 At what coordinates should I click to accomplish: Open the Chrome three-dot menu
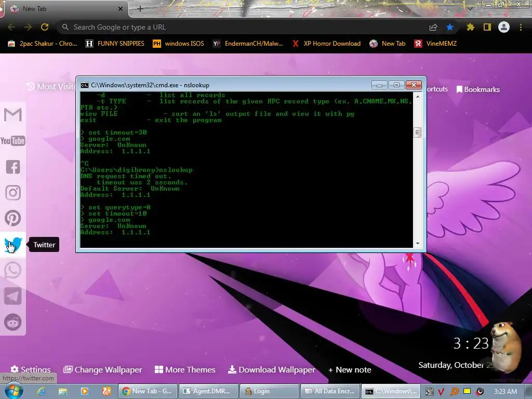click(521, 27)
